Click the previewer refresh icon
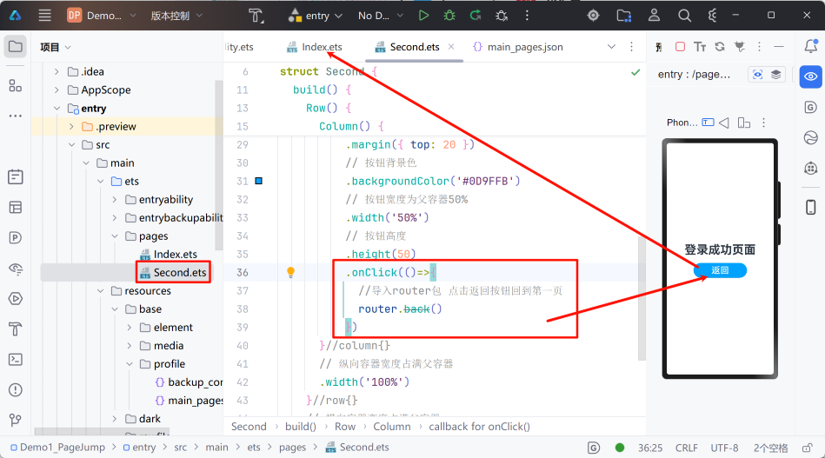Image resolution: width=825 pixels, height=458 pixels. tap(720, 47)
